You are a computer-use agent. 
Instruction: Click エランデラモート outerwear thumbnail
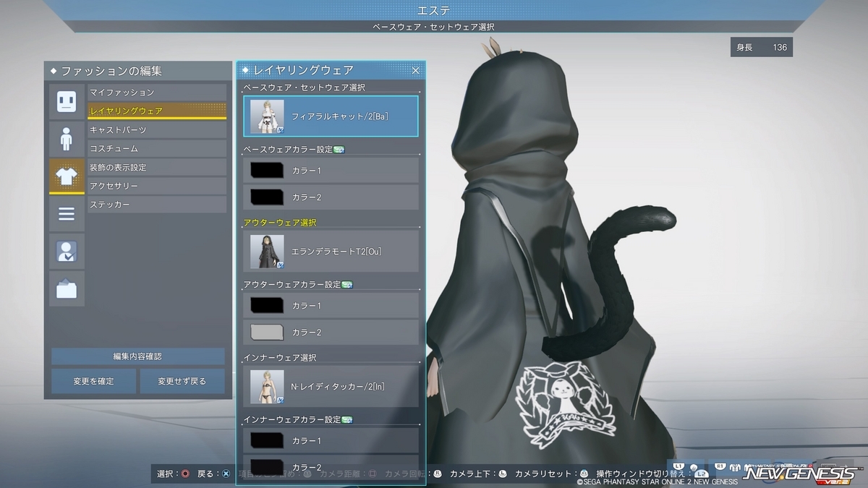(x=267, y=252)
